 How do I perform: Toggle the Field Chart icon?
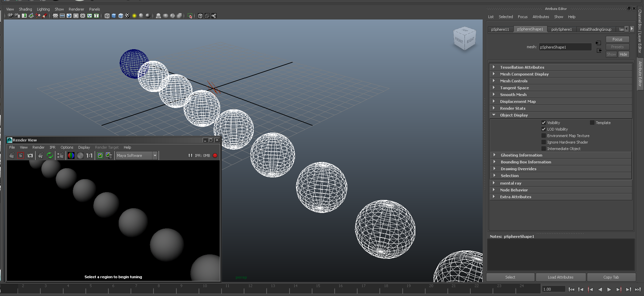[83, 16]
